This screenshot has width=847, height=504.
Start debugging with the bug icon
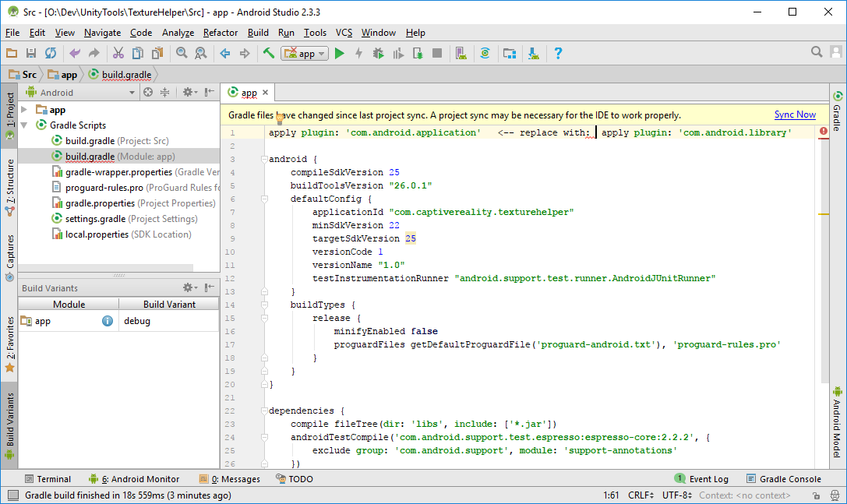click(x=378, y=53)
